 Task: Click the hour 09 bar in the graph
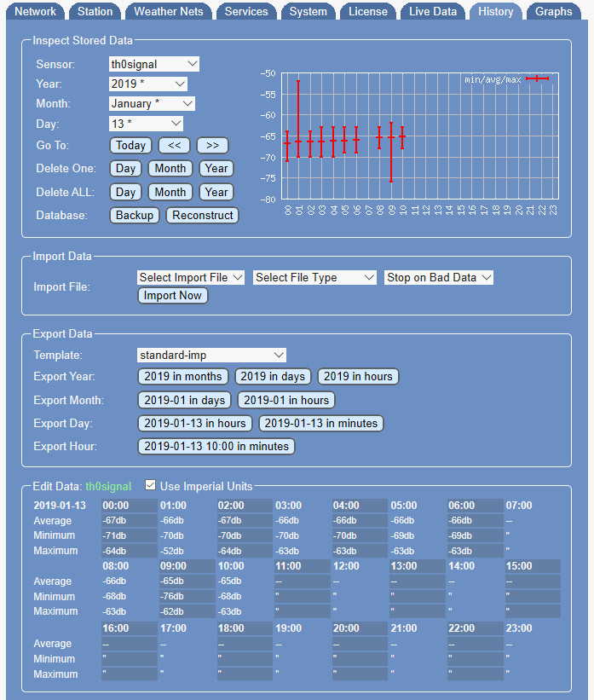point(391,153)
